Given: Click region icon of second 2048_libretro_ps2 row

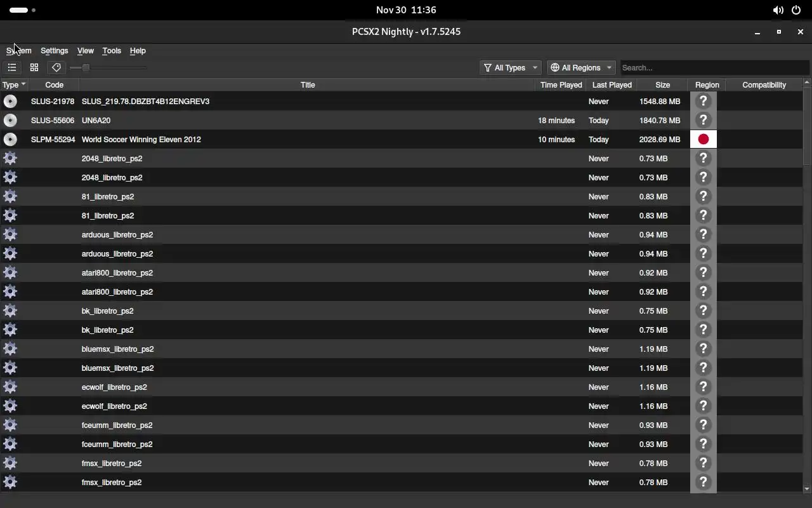Looking at the screenshot, I should point(703,177).
